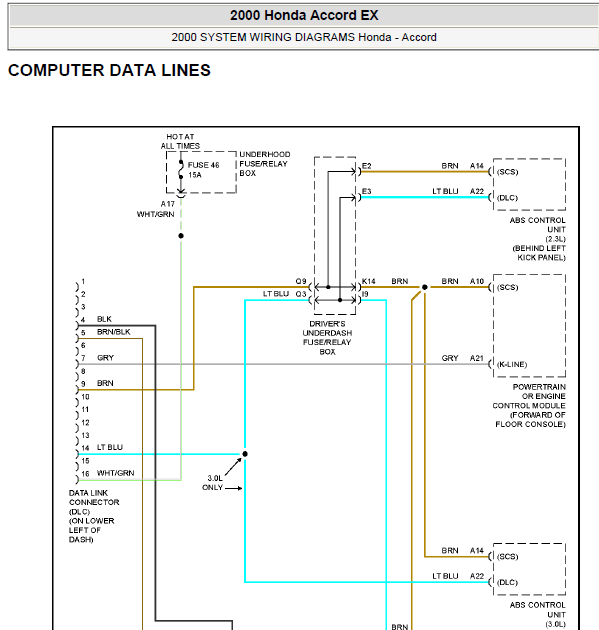Click terminal label "K14"

tap(368, 281)
